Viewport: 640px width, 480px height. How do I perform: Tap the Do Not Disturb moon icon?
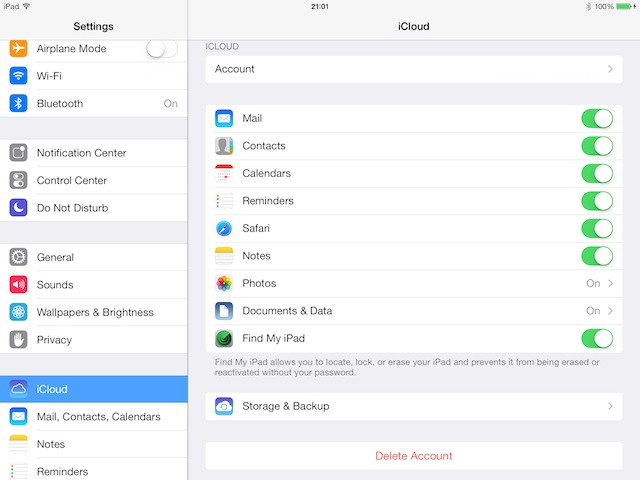click(18, 207)
